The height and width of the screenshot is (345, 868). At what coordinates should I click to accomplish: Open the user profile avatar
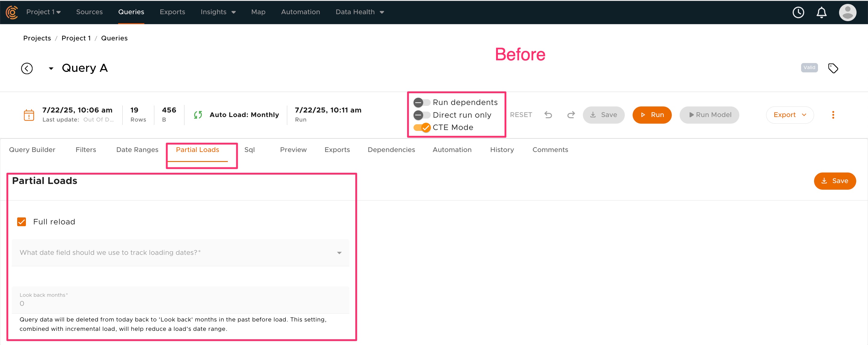pyautogui.click(x=847, y=12)
